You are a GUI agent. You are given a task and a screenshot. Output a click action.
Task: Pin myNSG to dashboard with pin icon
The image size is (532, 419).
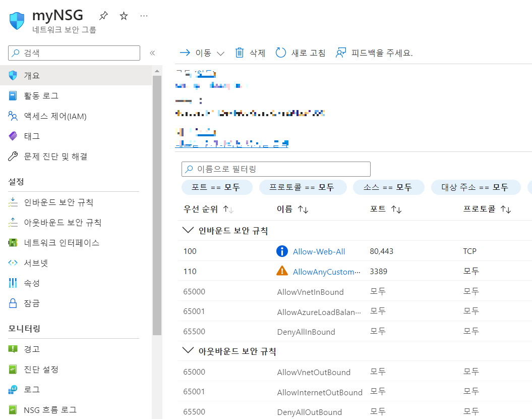click(x=103, y=16)
